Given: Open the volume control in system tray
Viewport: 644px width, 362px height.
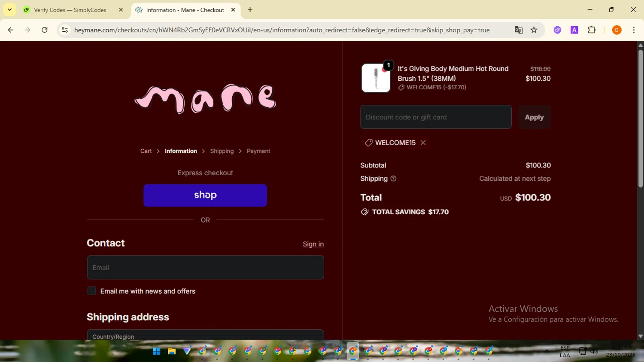Looking at the screenshot, I should point(594,351).
